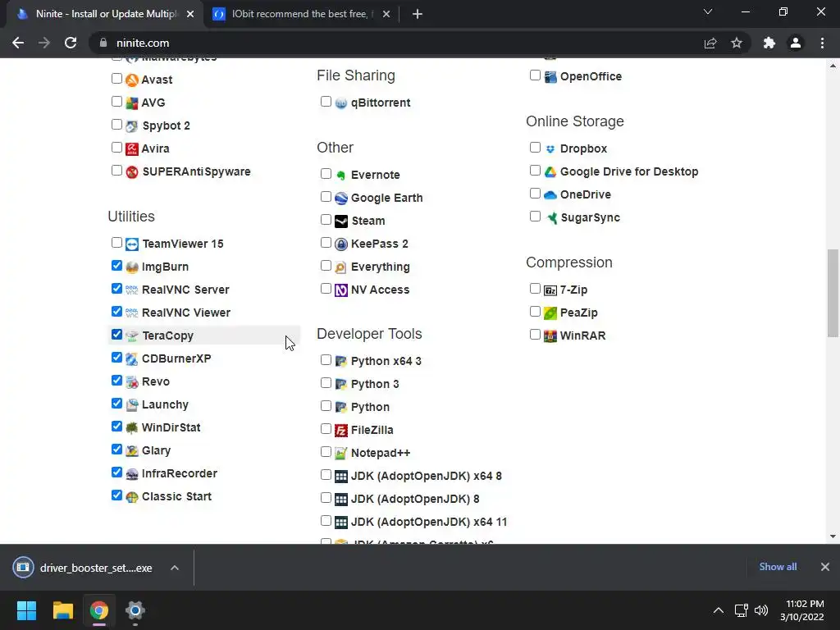Click the 7-Zip icon

pos(550,290)
